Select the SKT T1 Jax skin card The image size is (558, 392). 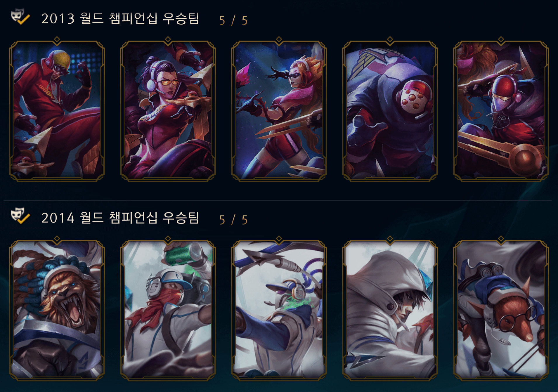(390, 111)
